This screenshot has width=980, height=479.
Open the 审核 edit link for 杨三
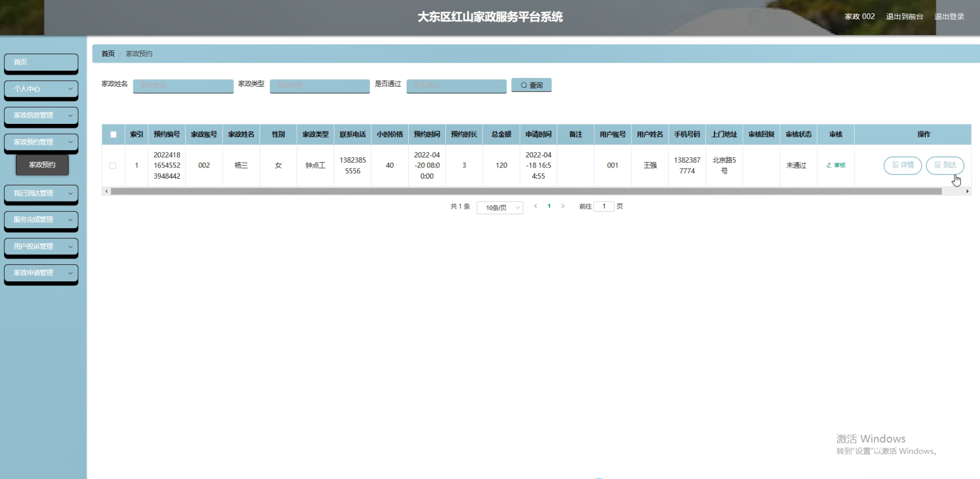[836, 165]
